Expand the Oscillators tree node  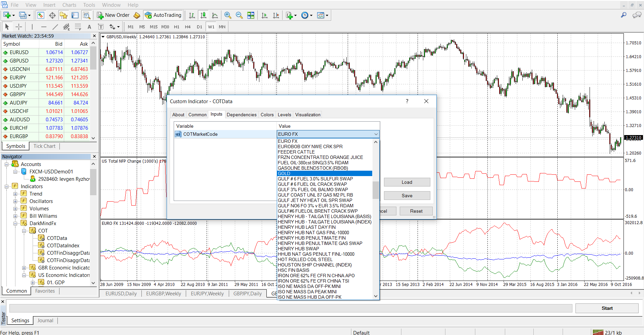(x=15, y=201)
